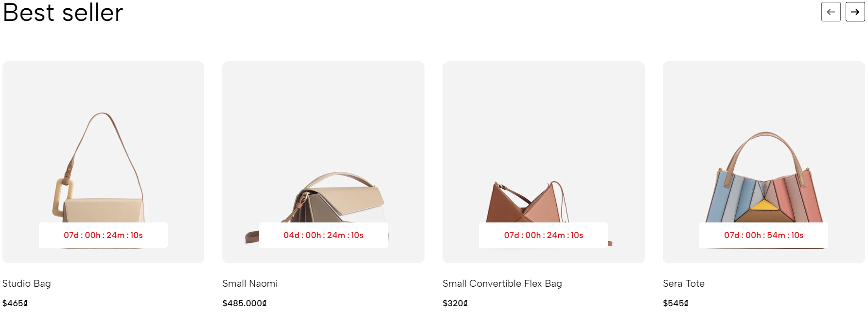Click the 54m countdown on Sera Tote
The image size is (868, 312).
pyautogui.click(x=764, y=236)
